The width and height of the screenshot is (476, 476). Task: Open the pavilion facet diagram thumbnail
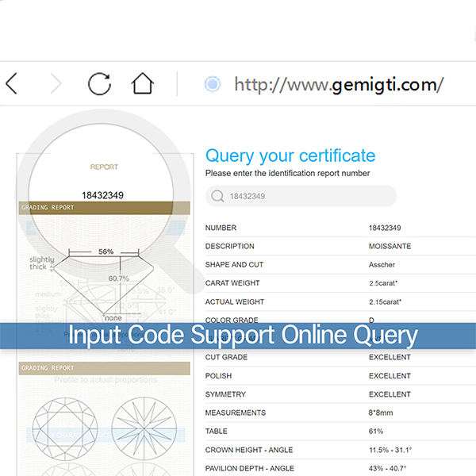(x=144, y=429)
